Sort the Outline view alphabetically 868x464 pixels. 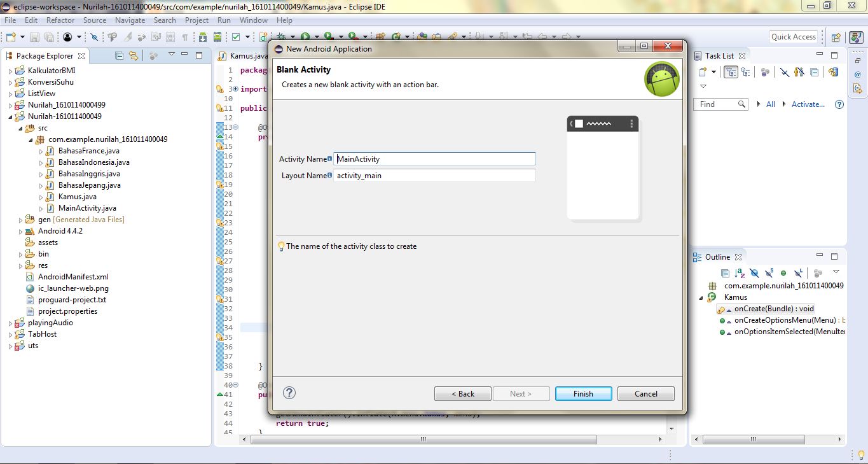(739, 273)
